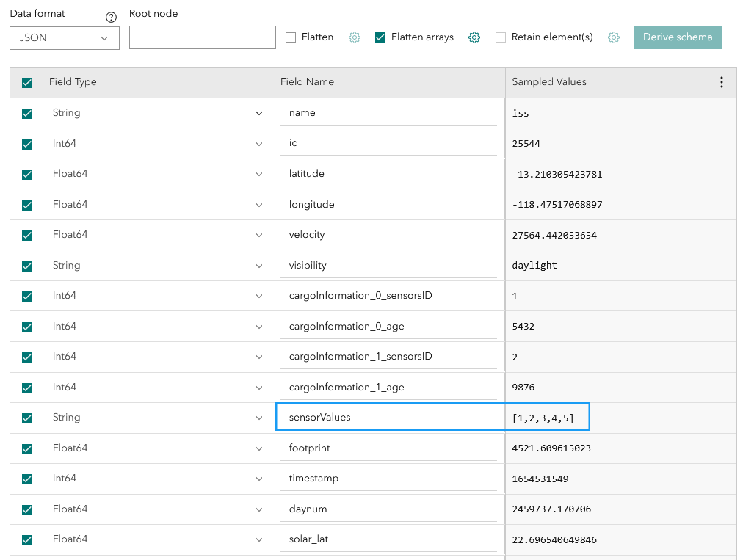Edit the longitude field name box
The height and width of the screenshot is (560, 743).
coord(388,204)
